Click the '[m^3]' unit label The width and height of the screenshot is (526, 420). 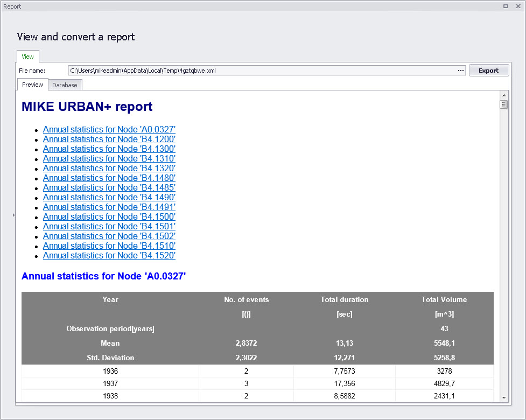444,314
